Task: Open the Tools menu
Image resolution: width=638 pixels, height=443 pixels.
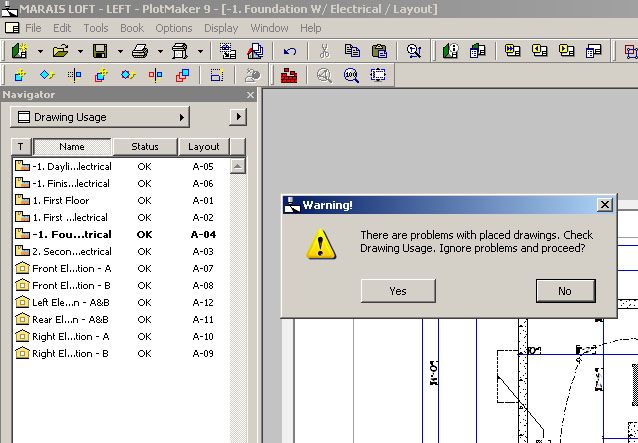Action: [x=96, y=28]
